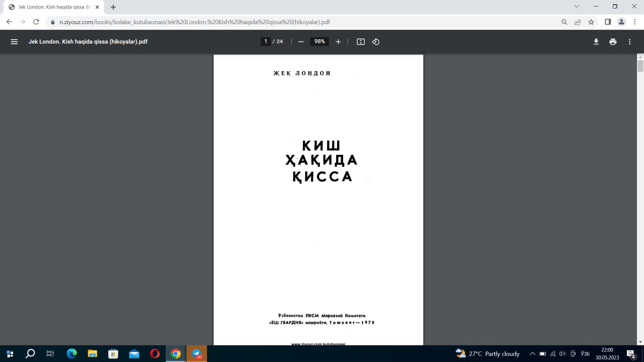The width and height of the screenshot is (644, 362).
Task: Reload the current page
Action: click(x=36, y=22)
